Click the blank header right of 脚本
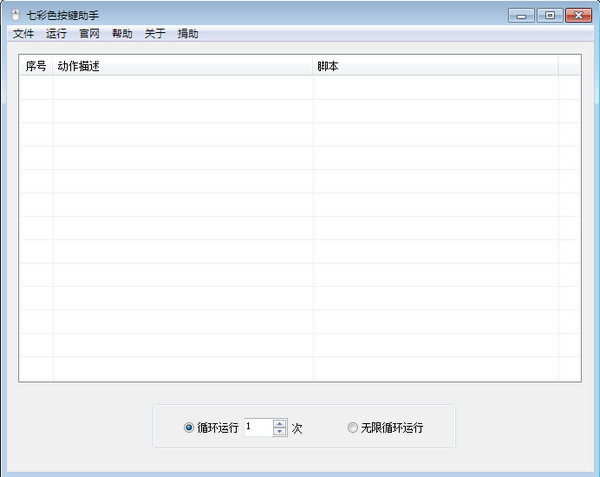 click(569, 66)
